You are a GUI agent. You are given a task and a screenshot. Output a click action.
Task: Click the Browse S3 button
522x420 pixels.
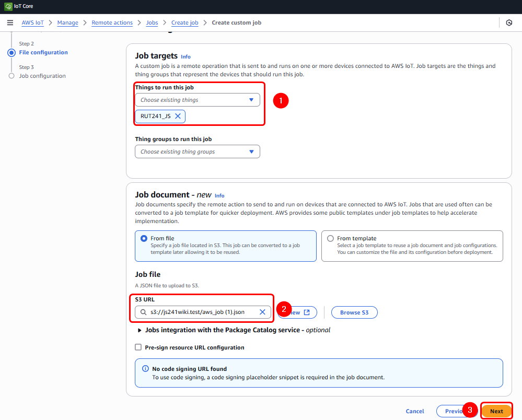coord(354,312)
